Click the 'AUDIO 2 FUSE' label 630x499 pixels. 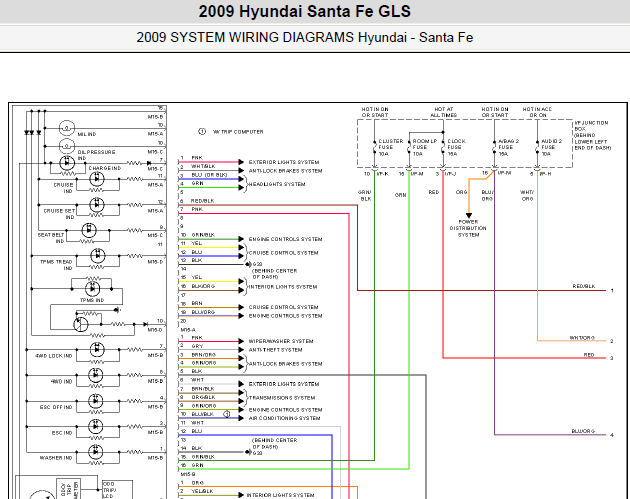point(551,147)
